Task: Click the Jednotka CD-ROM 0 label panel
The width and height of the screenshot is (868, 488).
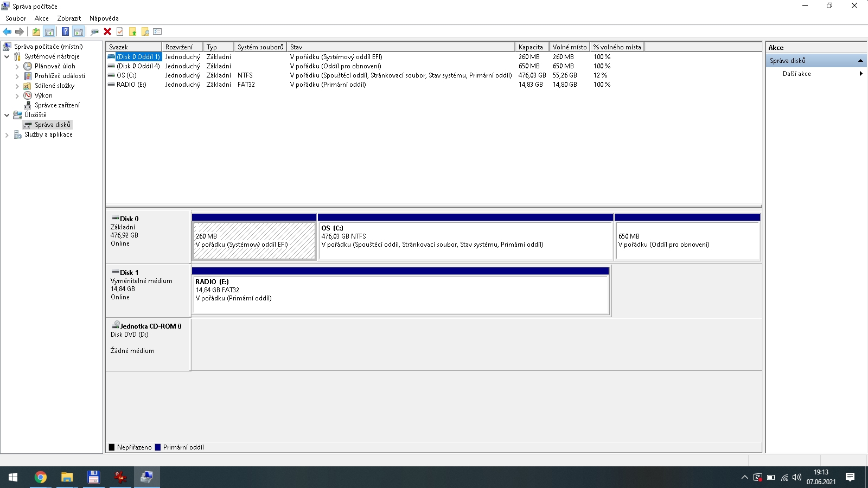Action: tap(148, 344)
